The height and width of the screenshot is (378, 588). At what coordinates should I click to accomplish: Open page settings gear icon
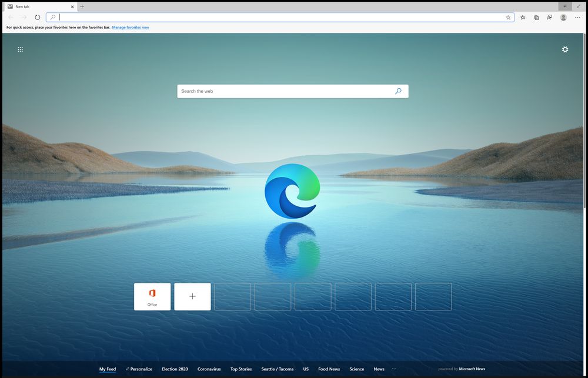(x=565, y=49)
